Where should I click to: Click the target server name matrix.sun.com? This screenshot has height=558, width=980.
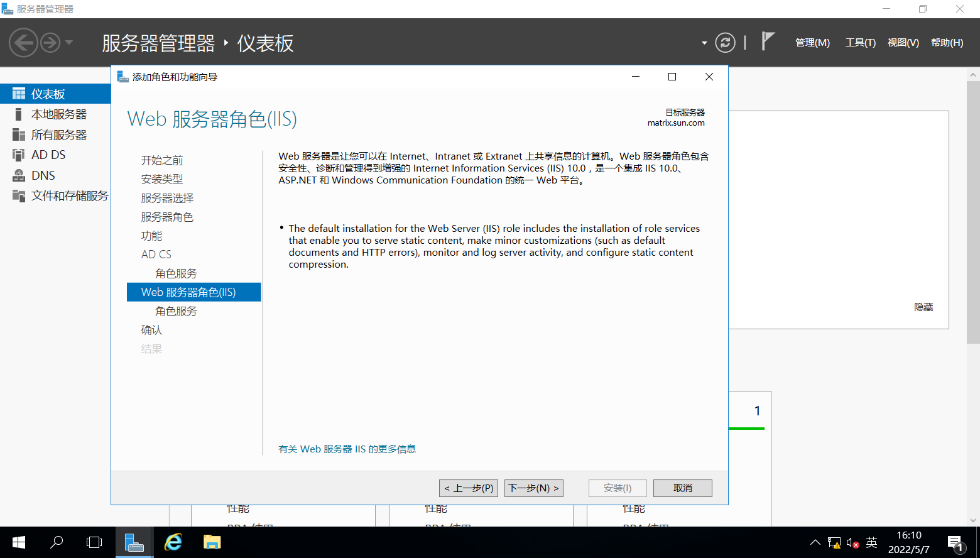click(x=676, y=123)
